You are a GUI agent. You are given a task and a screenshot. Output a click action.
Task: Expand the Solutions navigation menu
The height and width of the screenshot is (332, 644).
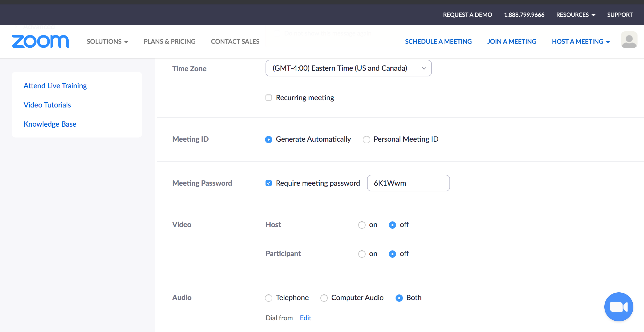point(108,41)
